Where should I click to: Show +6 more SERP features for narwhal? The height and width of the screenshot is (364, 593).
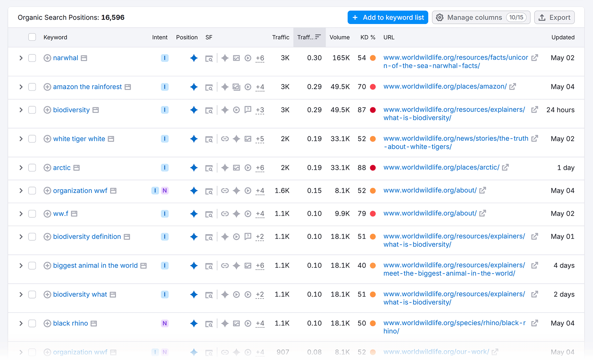pyautogui.click(x=260, y=58)
